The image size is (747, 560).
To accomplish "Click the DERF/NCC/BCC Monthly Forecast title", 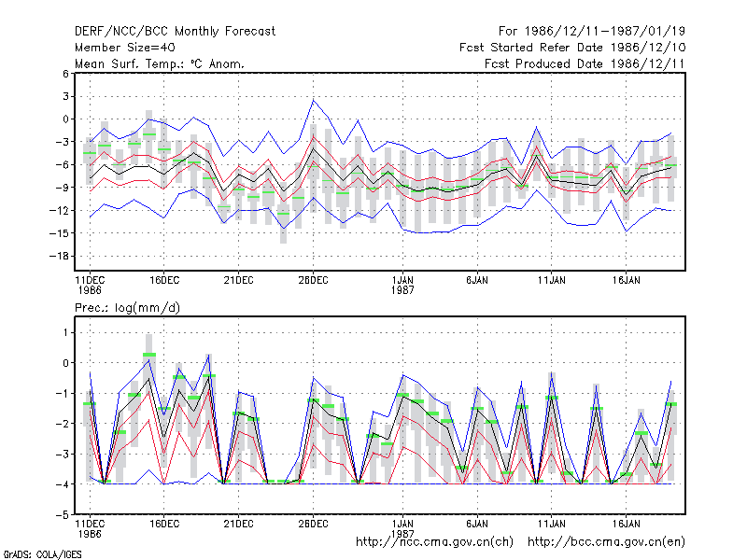I will click(x=175, y=32).
